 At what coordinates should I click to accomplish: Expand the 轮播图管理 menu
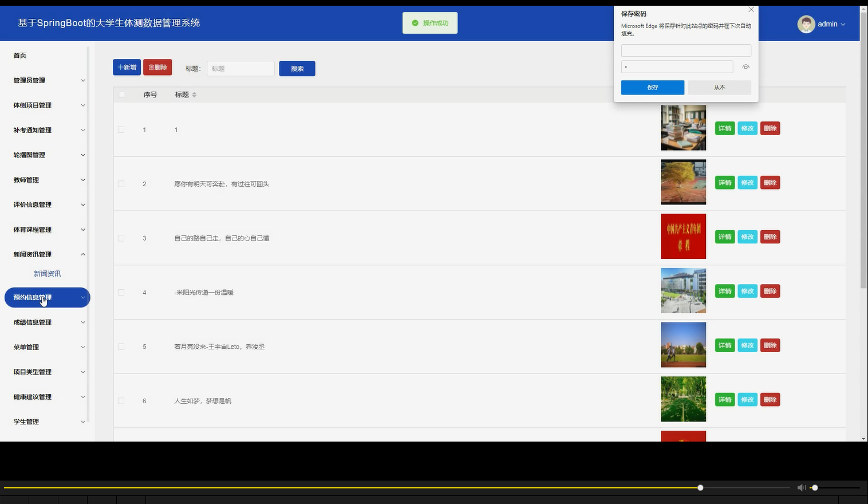(48, 155)
